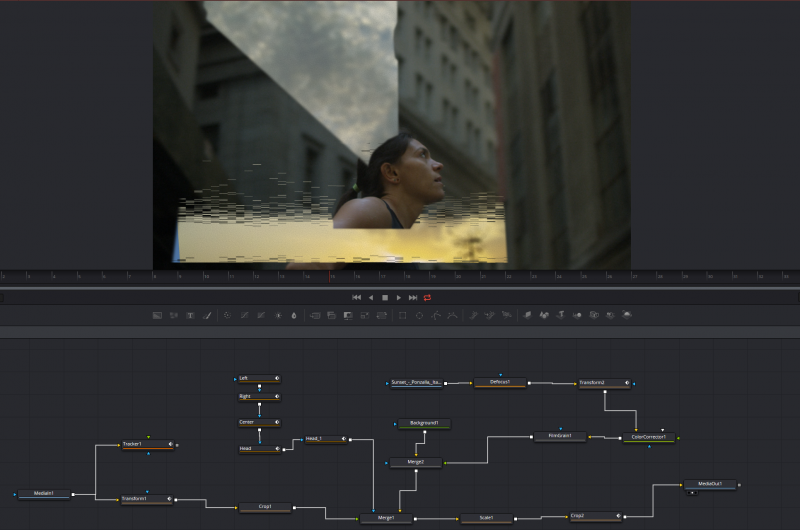The width and height of the screenshot is (800, 530).
Task: Select the Rectangle mask tool
Action: (x=402, y=315)
